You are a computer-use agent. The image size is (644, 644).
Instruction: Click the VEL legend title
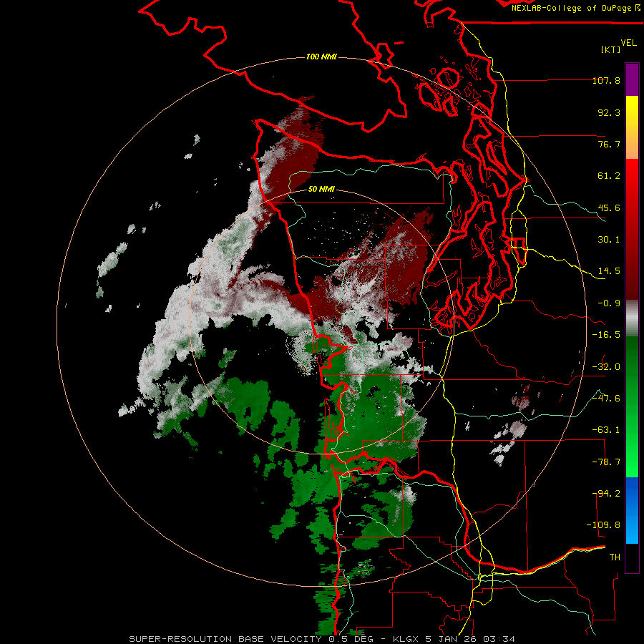(628, 43)
